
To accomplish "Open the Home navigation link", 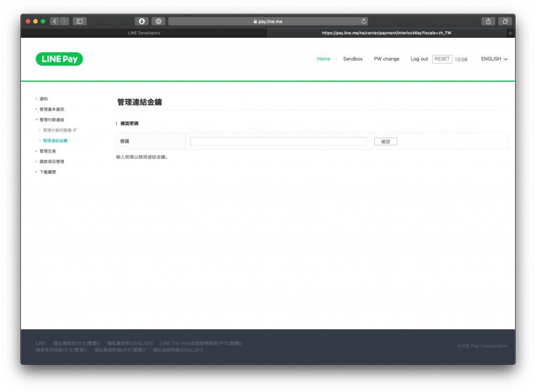I will point(323,59).
